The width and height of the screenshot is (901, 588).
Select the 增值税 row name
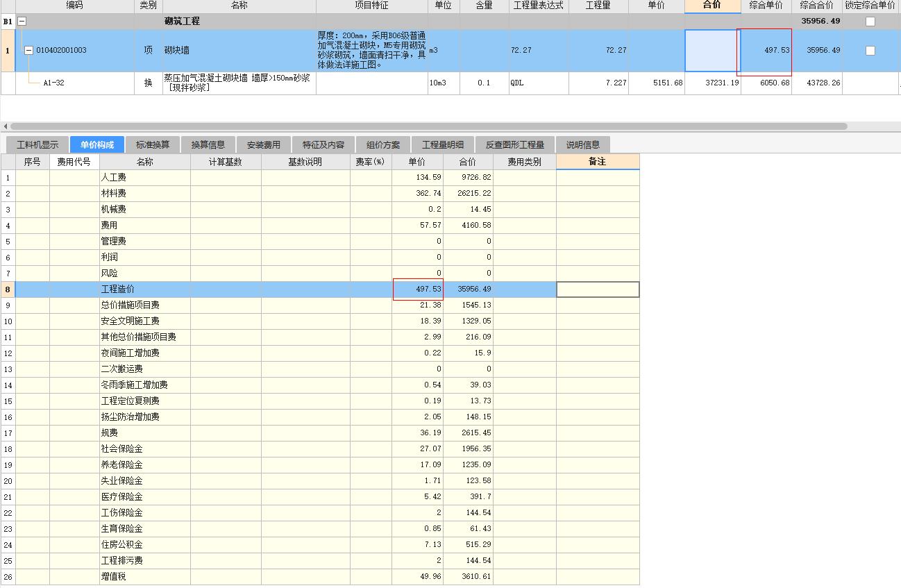(x=114, y=577)
